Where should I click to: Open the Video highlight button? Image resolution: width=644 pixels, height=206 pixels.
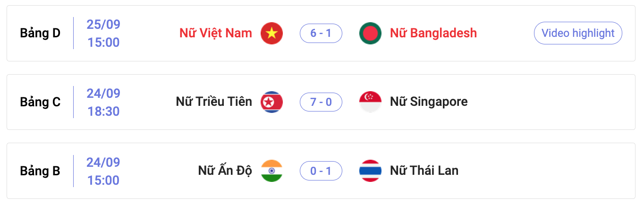[x=578, y=33]
